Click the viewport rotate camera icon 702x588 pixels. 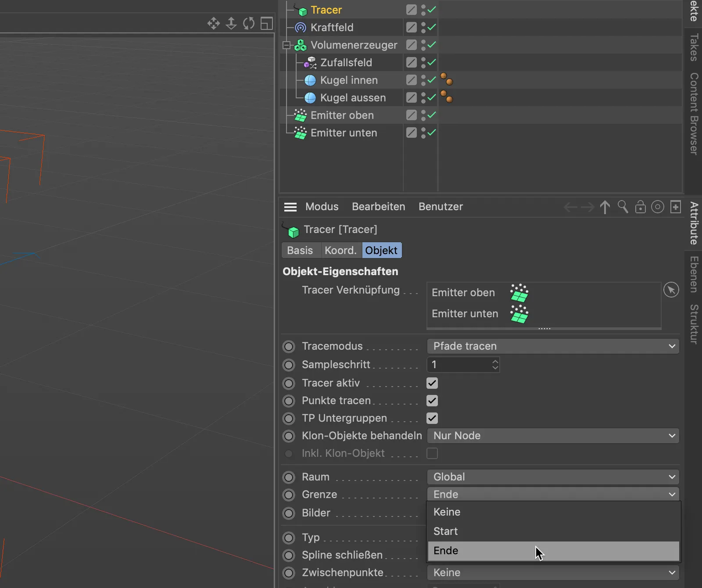point(249,23)
